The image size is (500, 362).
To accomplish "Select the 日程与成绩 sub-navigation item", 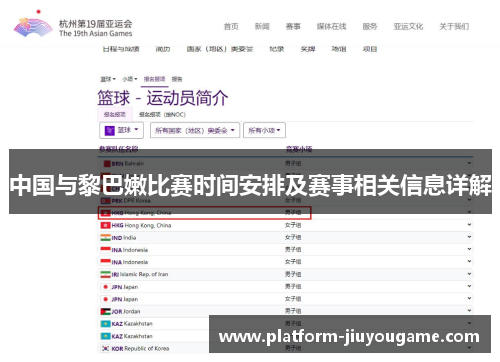I will 121,49.
